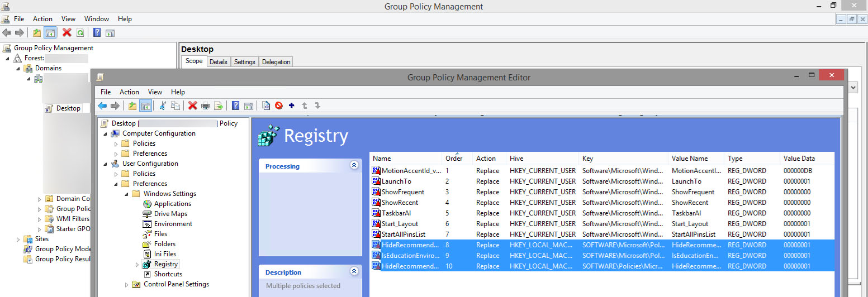868x297 pixels.
Task: Toggle action pane icon in Group Policy Management toolbar
Action: [x=110, y=33]
